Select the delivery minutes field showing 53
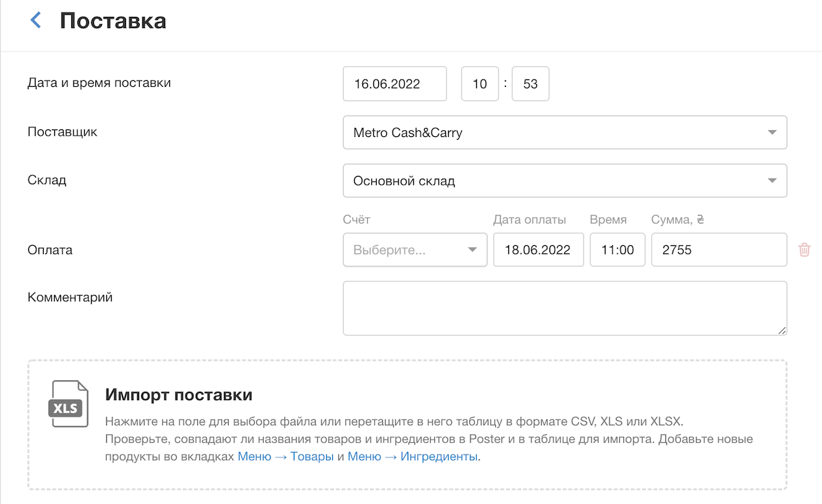This screenshot has width=822, height=504. 530,84
